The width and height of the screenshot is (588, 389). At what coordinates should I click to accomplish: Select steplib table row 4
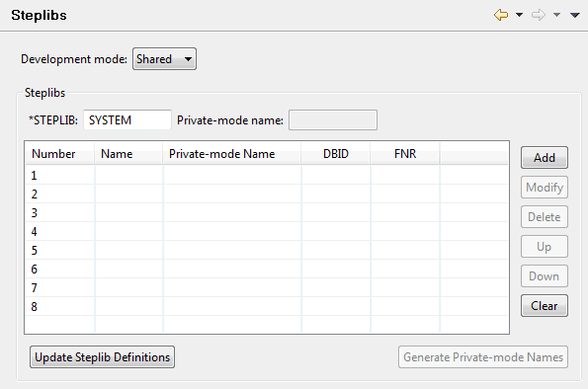click(267, 231)
